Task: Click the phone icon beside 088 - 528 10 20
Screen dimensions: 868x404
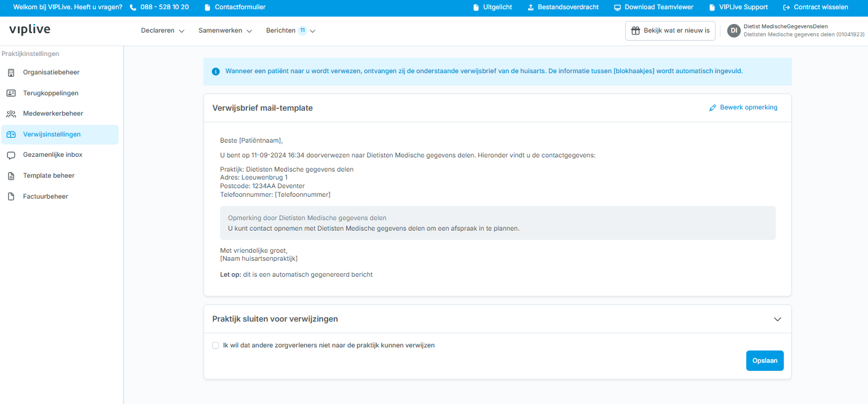Action: tap(133, 7)
